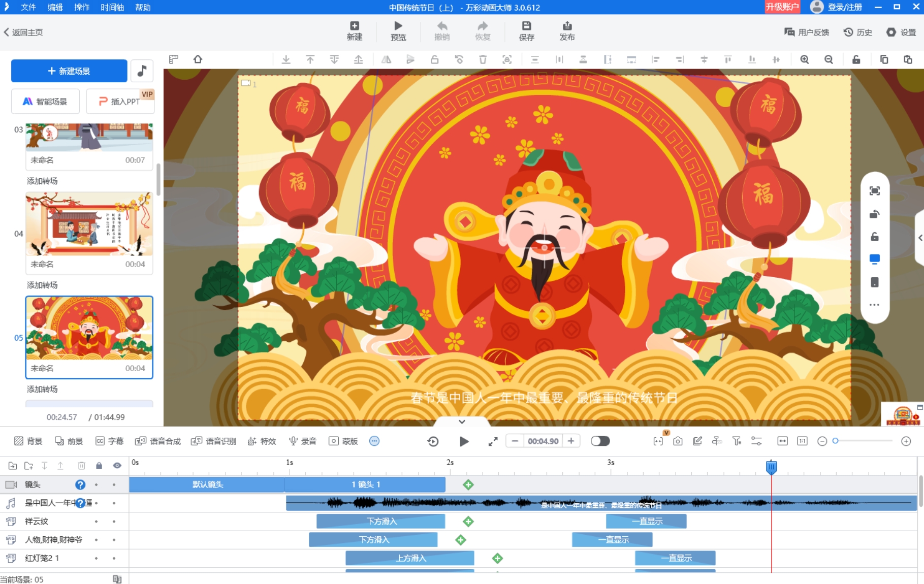Screen dimensions: 924x584
Task: Click the 新建 (New) toolbar icon
Action: pyautogui.click(x=354, y=31)
